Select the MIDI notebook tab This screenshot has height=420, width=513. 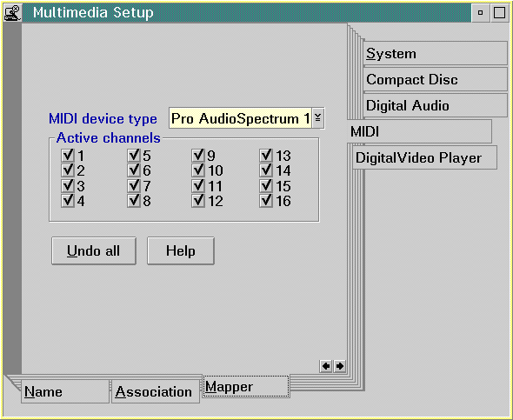point(419,131)
